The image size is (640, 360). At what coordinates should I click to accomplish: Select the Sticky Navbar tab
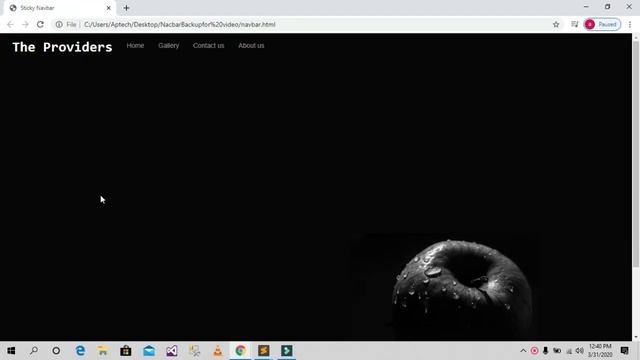60,8
